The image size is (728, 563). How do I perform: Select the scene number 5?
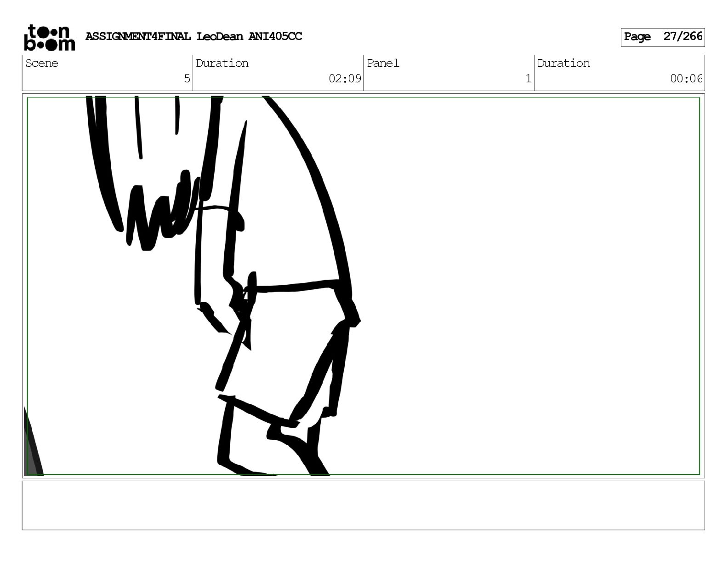pyautogui.click(x=187, y=79)
